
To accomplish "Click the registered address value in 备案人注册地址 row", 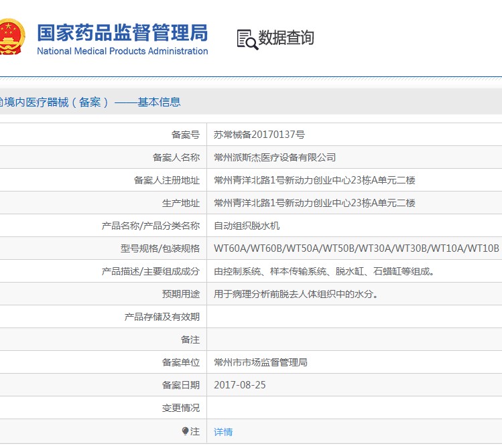I will [314, 180].
